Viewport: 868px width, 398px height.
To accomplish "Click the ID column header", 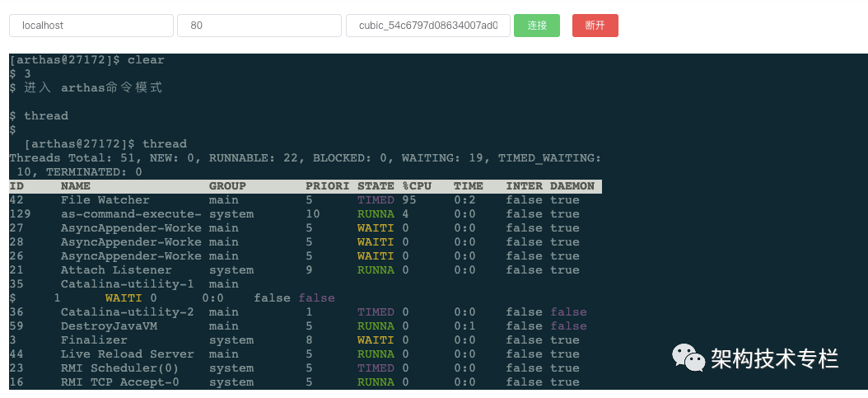I will [17, 186].
